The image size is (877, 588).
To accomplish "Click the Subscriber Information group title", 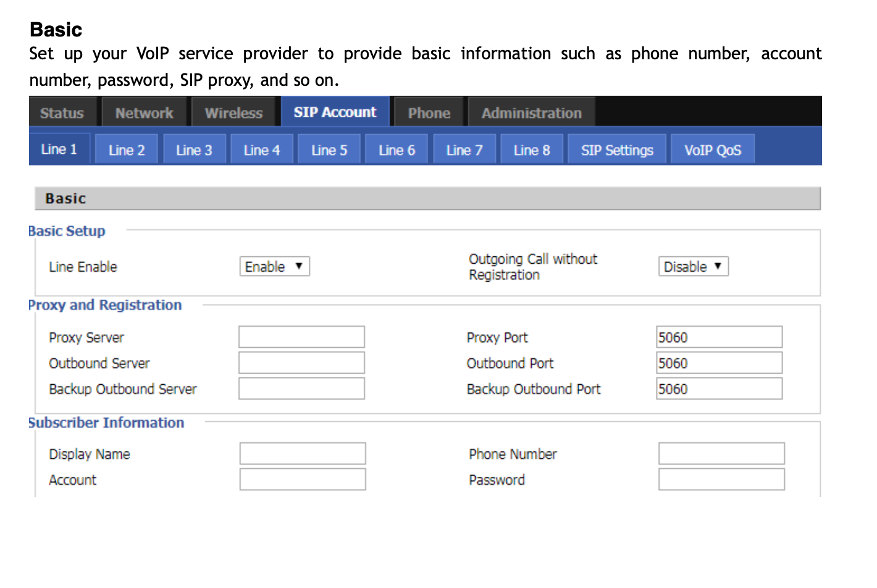I will 106,422.
